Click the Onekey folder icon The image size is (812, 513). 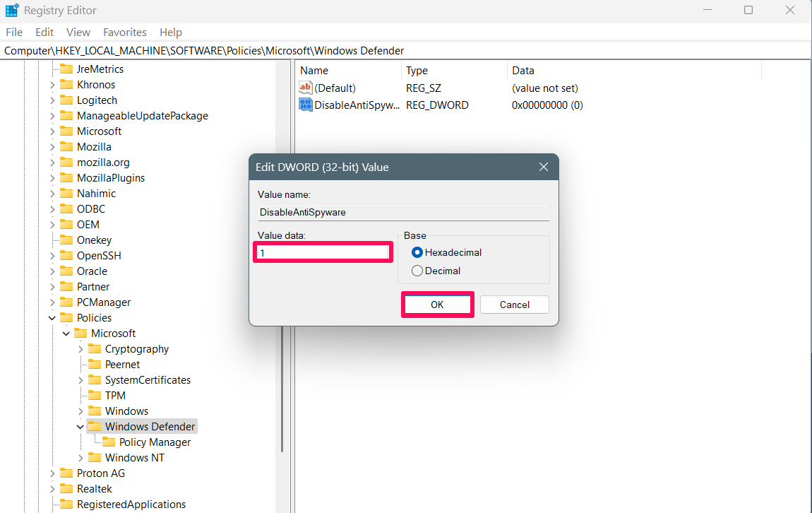[x=66, y=240]
